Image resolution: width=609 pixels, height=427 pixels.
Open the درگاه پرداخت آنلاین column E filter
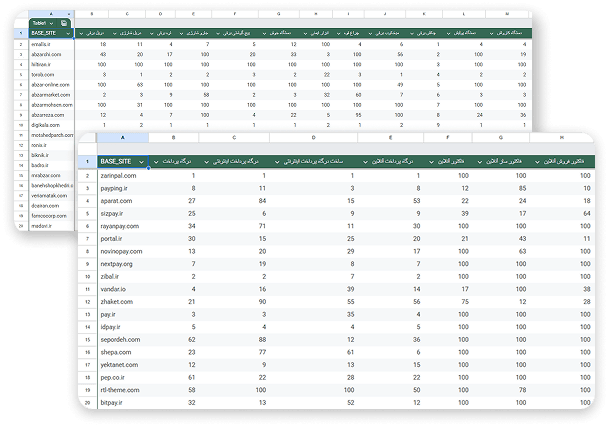(x=365, y=162)
